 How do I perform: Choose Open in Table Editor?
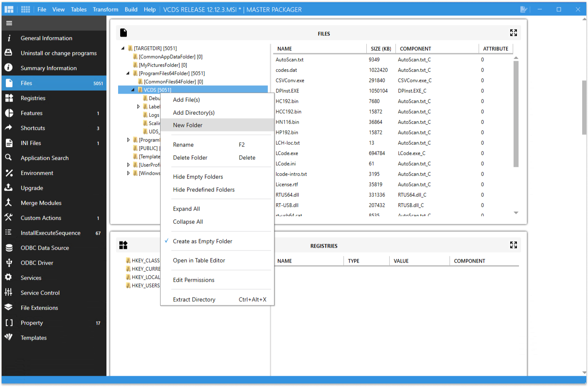pyautogui.click(x=217, y=260)
